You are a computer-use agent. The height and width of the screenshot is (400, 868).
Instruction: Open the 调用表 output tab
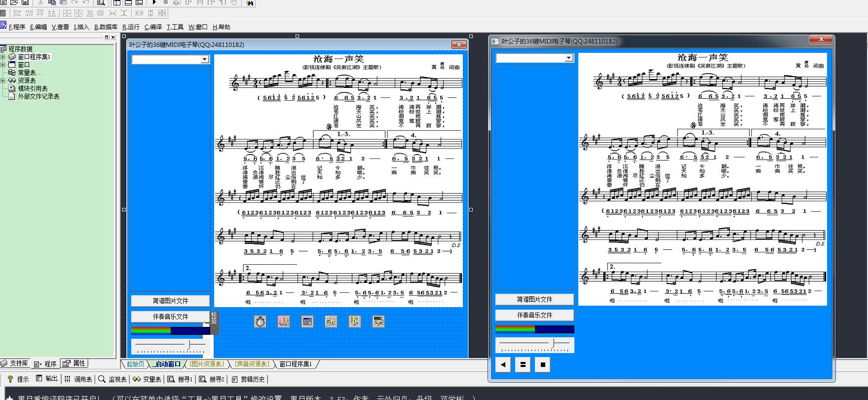(78, 379)
